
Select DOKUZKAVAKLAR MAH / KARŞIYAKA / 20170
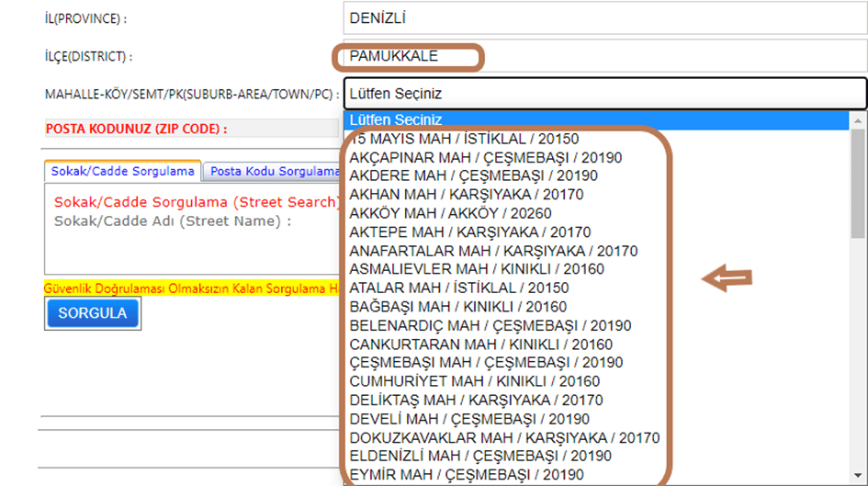pos(504,437)
